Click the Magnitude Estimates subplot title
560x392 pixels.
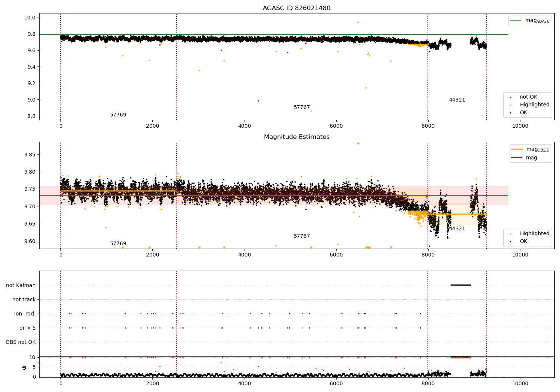click(x=296, y=137)
